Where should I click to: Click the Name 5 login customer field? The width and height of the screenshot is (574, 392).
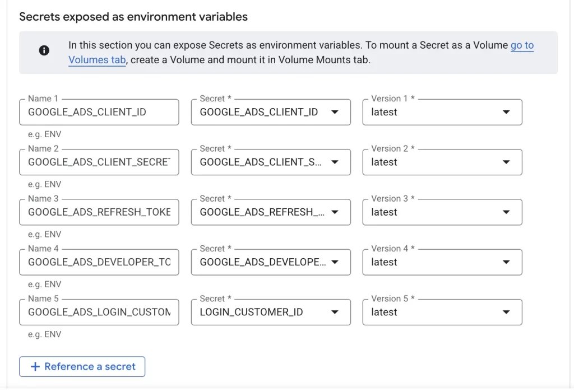coord(99,312)
